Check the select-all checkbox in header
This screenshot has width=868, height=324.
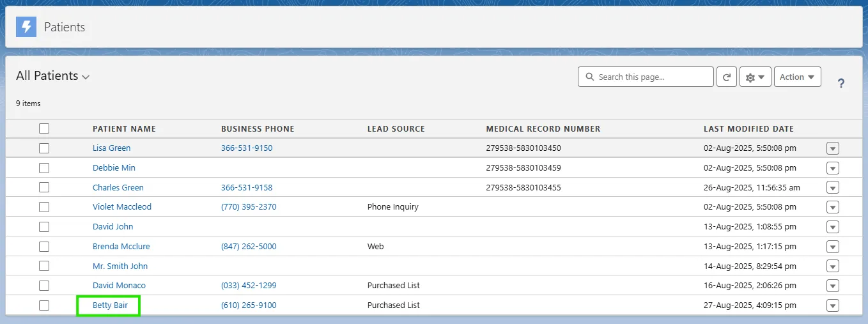[44, 128]
